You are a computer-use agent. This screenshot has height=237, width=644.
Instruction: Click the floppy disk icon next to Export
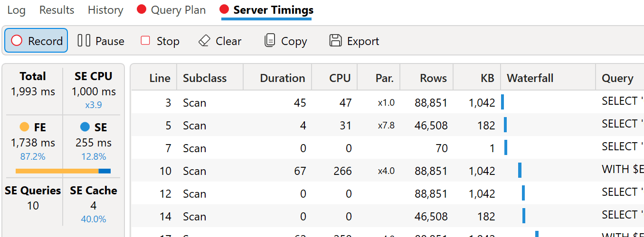(x=335, y=40)
